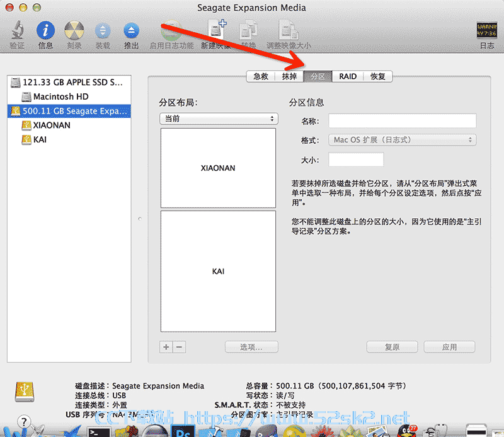Click the 名称 (Name) input field

tap(402, 121)
